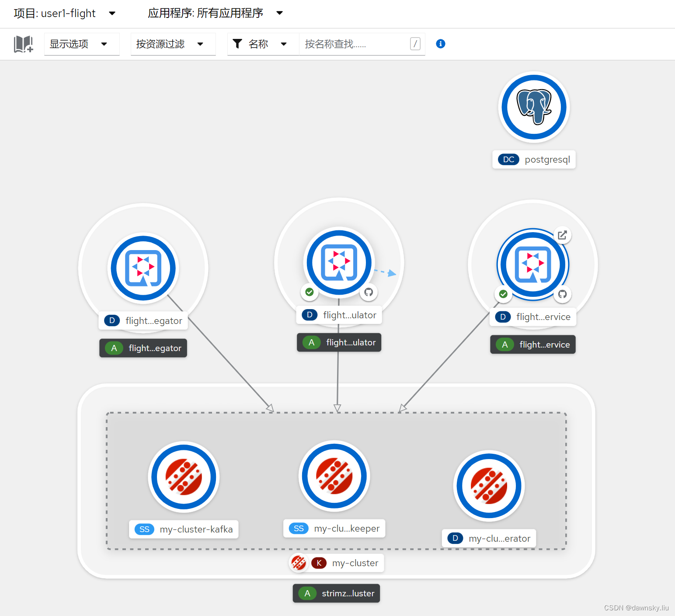This screenshot has width=675, height=616.
Task: Click flight...ervice build success check icon
Action: point(503,294)
